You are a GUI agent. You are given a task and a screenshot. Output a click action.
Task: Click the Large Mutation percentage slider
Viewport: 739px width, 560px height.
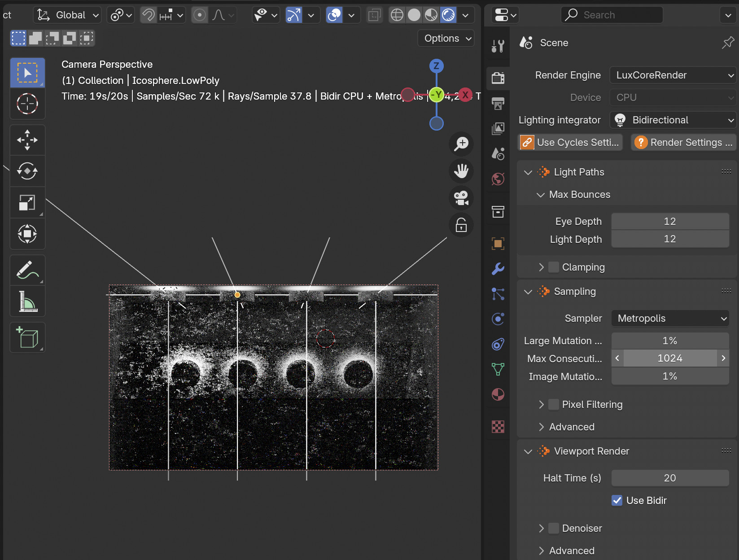pyautogui.click(x=670, y=341)
